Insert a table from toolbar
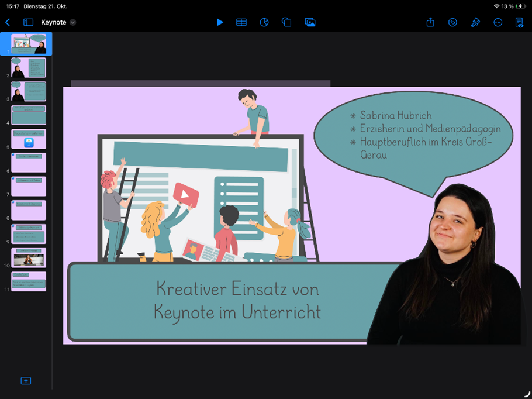This screenshot has height=399, width=532. coord(241,22)
